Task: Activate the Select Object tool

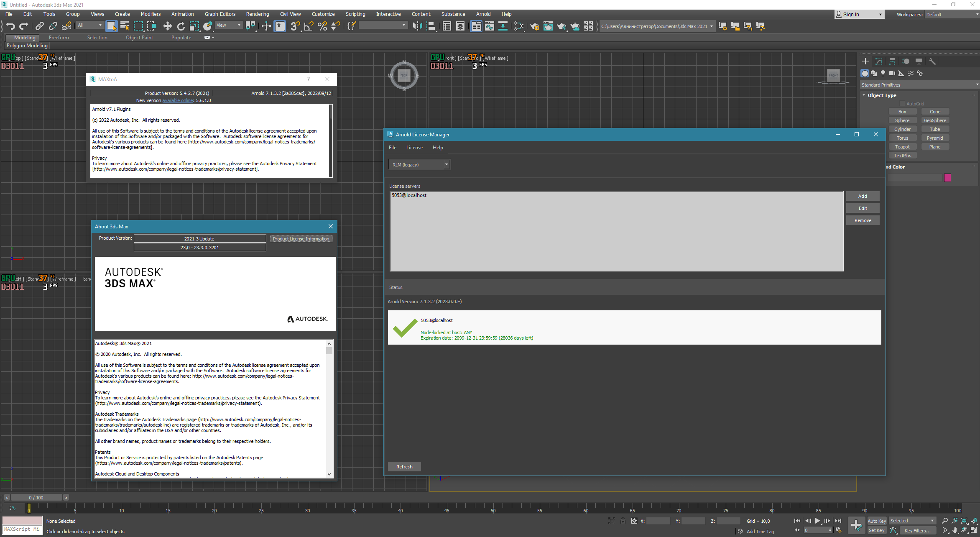Action: click(x=111, y=26)
